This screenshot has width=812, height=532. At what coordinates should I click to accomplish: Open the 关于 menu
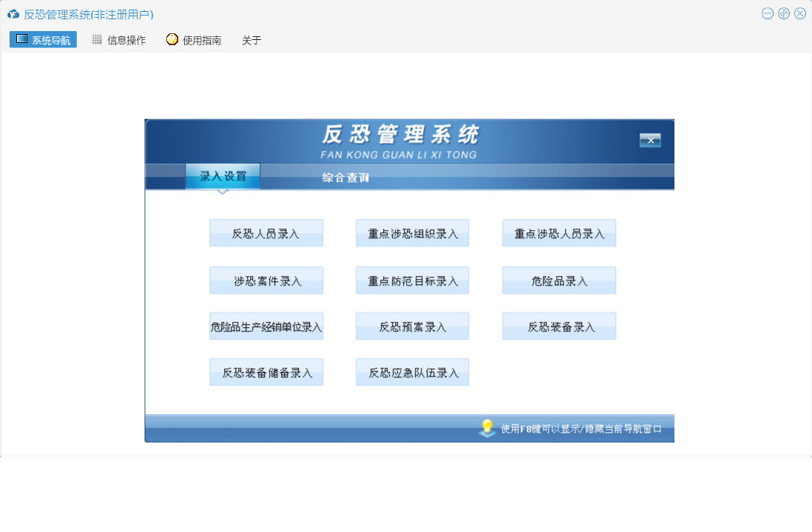point(251,41)
